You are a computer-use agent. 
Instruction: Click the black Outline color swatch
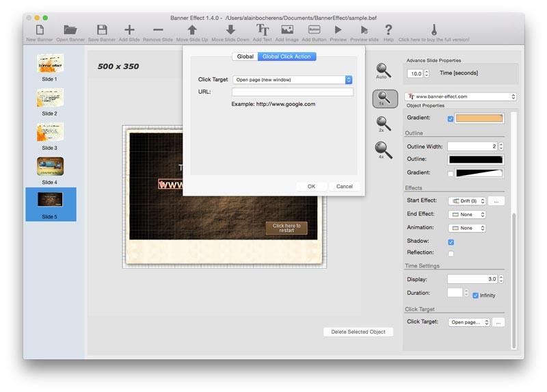tap(475, 159)
